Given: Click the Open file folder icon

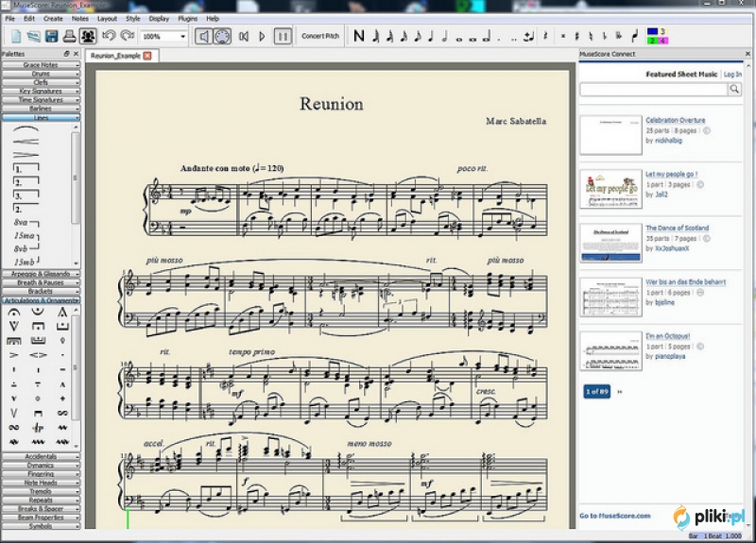Looking at the screenshot, I should (x=33, y=36).
